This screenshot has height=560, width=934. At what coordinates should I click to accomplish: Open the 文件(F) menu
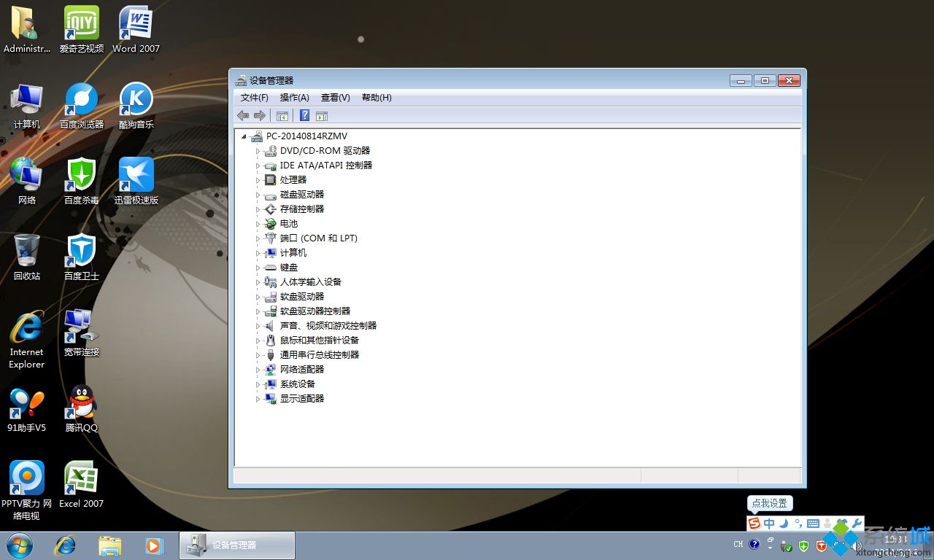tap(255, 98)
